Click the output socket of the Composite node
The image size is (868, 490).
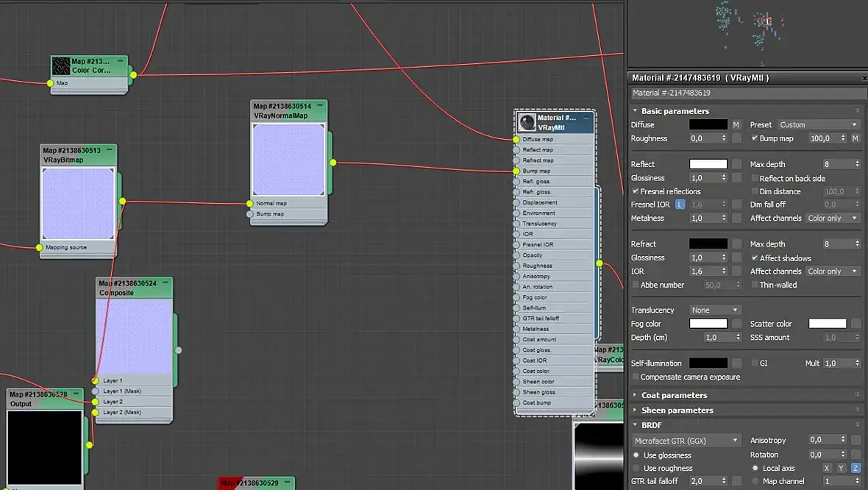[x=178, y=350]
